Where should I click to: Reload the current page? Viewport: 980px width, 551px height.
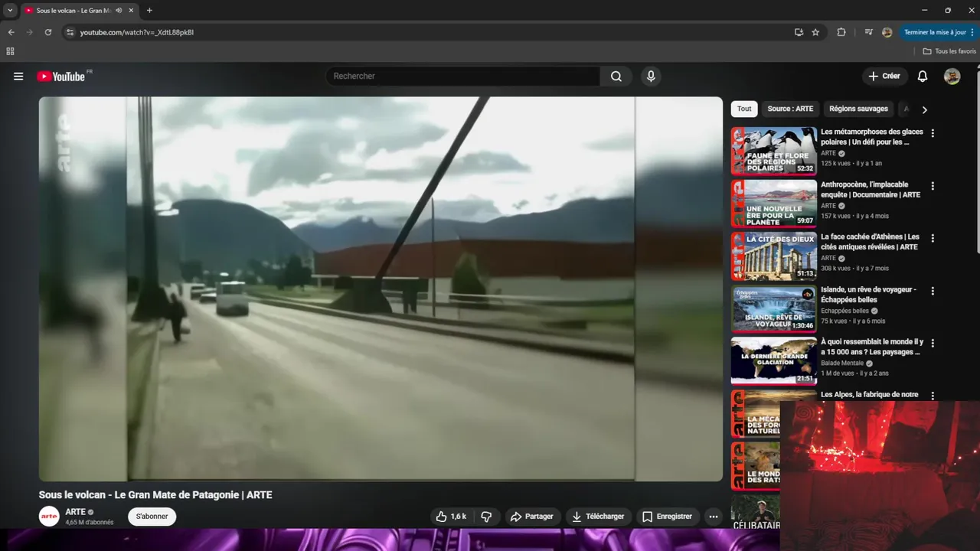click(x=47, y=32)
